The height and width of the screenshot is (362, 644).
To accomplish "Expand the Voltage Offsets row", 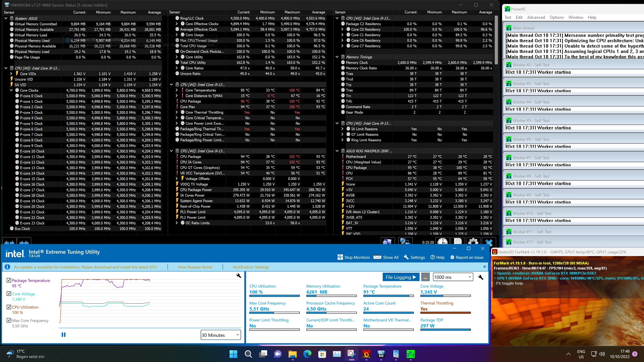I will point(177,179).
